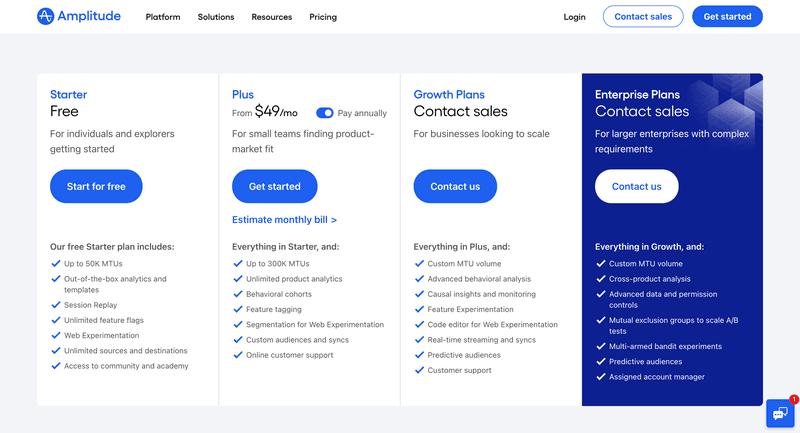
Task: Expand the Platform navigation menu
Action: (164, 17)
